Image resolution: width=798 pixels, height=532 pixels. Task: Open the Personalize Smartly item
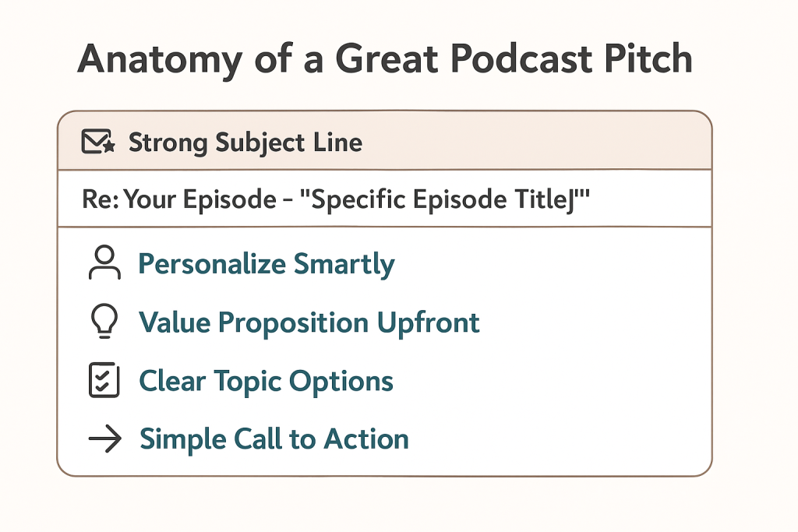pyautogui.click(x=267, y=264)
